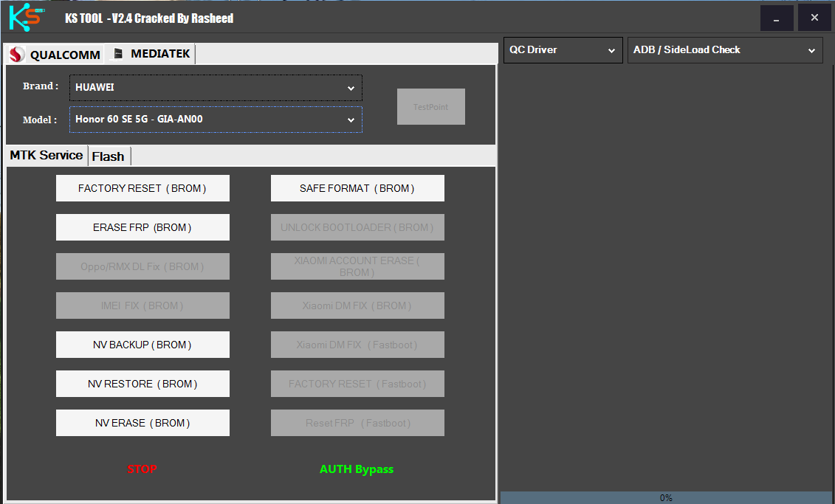
Task: Switch to the MEDIATEK tab
Action: tap(151, 54)
